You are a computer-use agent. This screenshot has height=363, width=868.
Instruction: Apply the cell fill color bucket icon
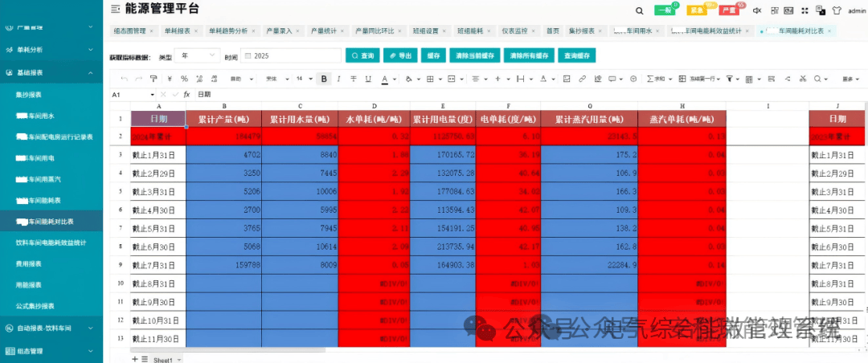pos(408,80)
